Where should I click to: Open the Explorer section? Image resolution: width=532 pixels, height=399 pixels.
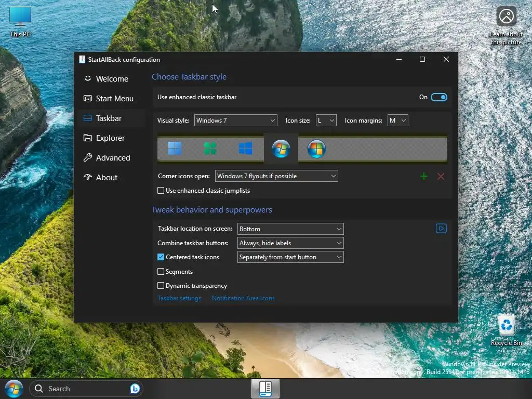point(111,138)
